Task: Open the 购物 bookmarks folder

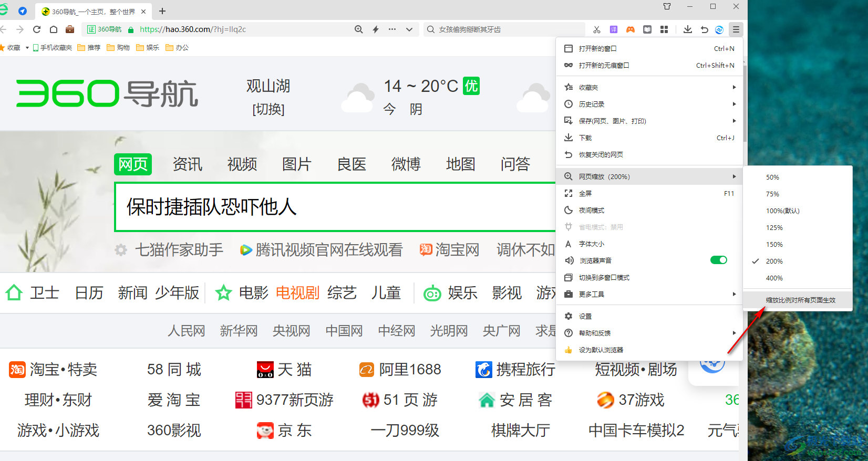Action: pyautogui.click(x=118, y=48)
